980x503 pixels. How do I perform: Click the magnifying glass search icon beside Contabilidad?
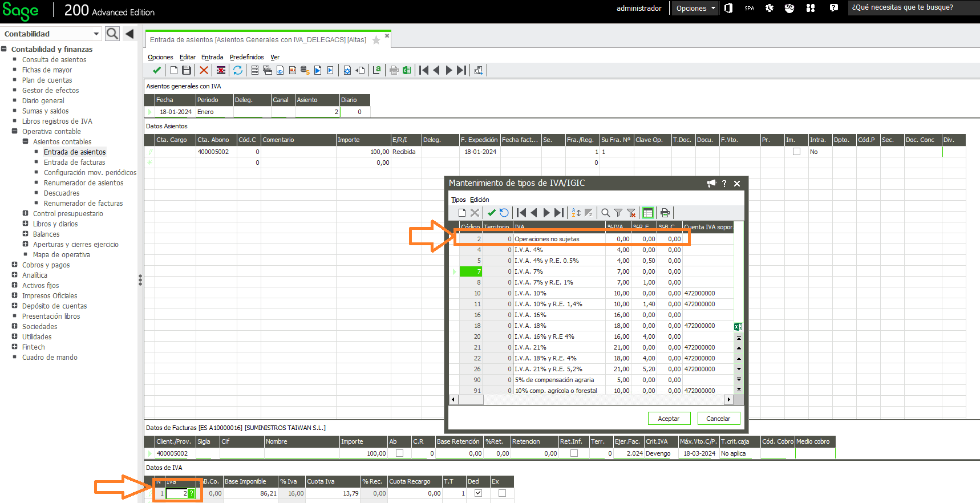coord(112,34)
